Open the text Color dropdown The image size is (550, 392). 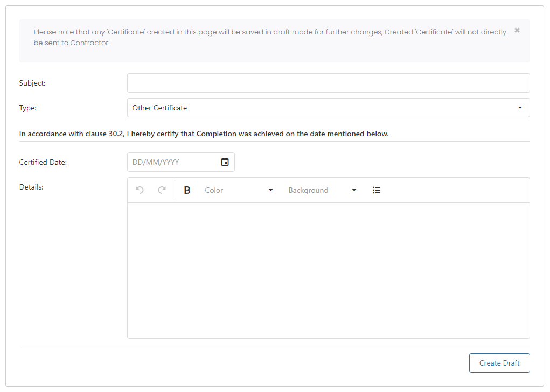[x=239, y=190]
